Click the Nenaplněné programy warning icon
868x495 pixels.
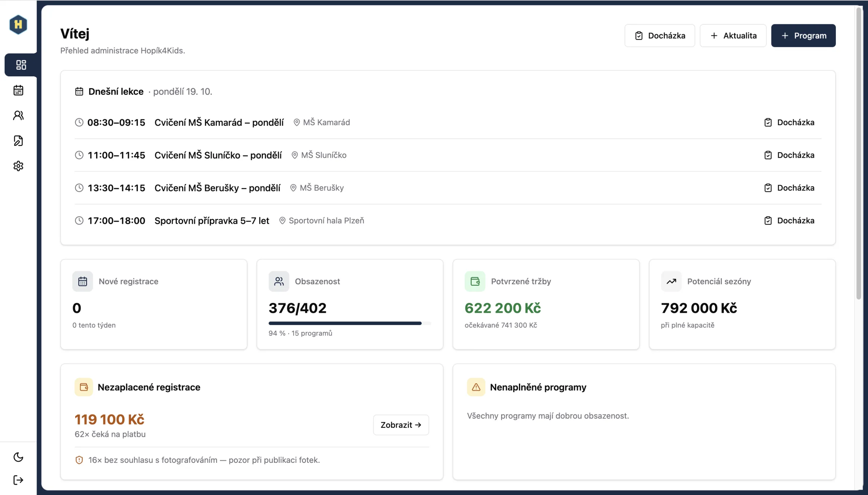(x=476, y=387)
